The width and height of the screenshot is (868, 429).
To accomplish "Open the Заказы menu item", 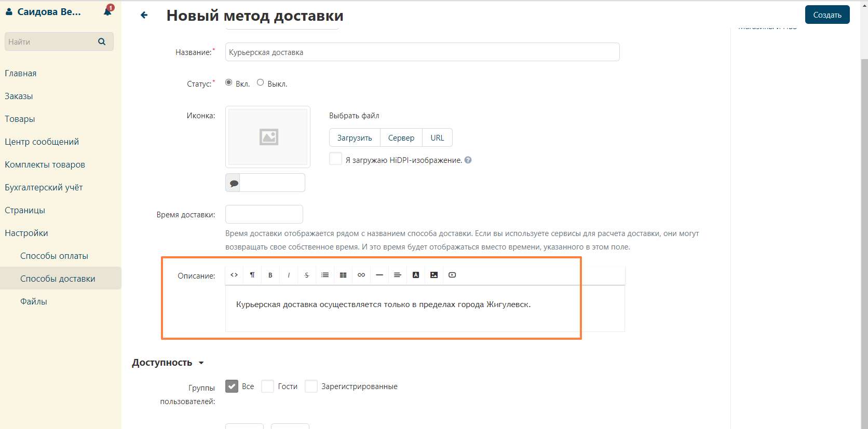I will click(x=19, y=96).
